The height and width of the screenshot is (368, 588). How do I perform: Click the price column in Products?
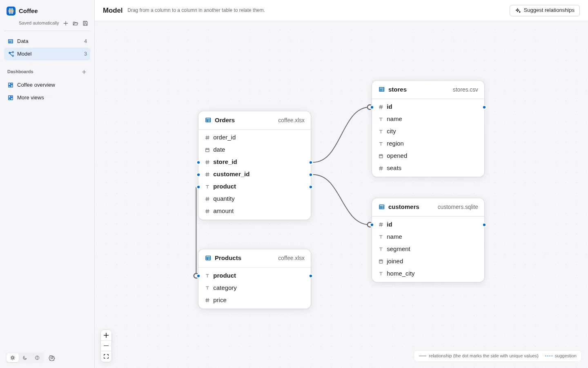[254, 301]
